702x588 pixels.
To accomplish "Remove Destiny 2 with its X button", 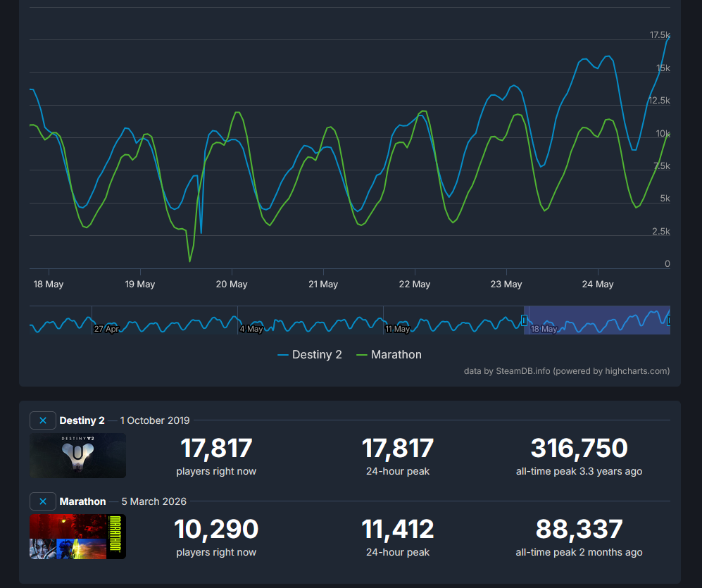I will tap(42, 420).
